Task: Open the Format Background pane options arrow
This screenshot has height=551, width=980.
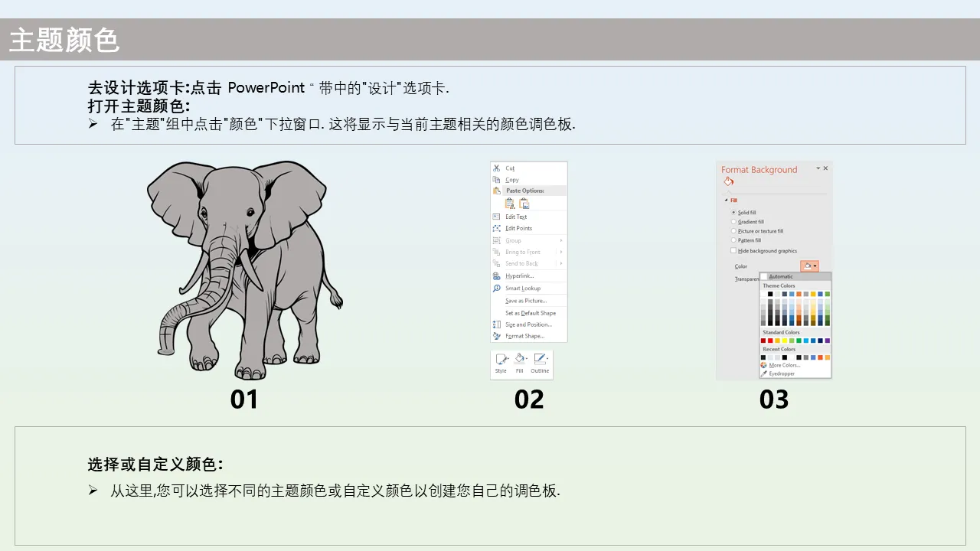Action: point(818,168)
